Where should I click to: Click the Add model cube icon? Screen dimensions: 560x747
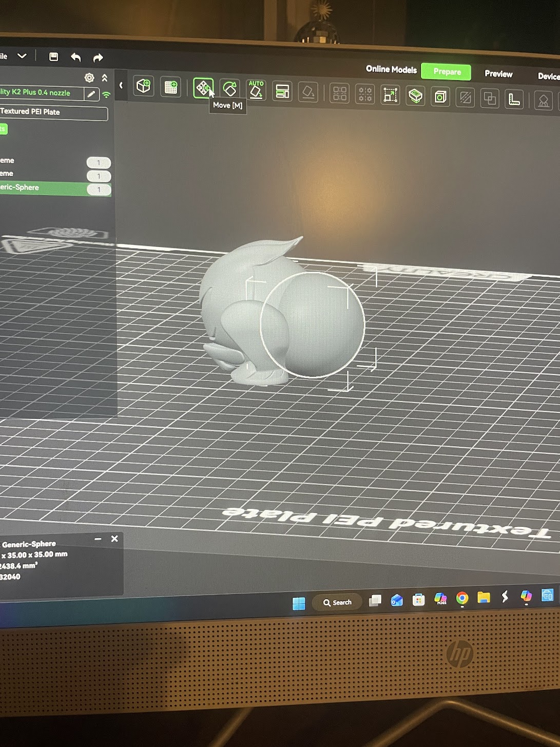(x=144, y=86)
